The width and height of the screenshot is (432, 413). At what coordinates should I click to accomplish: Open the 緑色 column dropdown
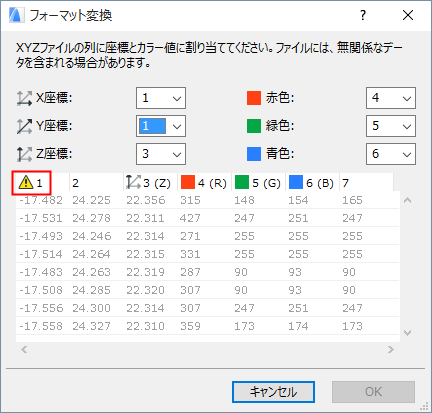tap(391, 126)
